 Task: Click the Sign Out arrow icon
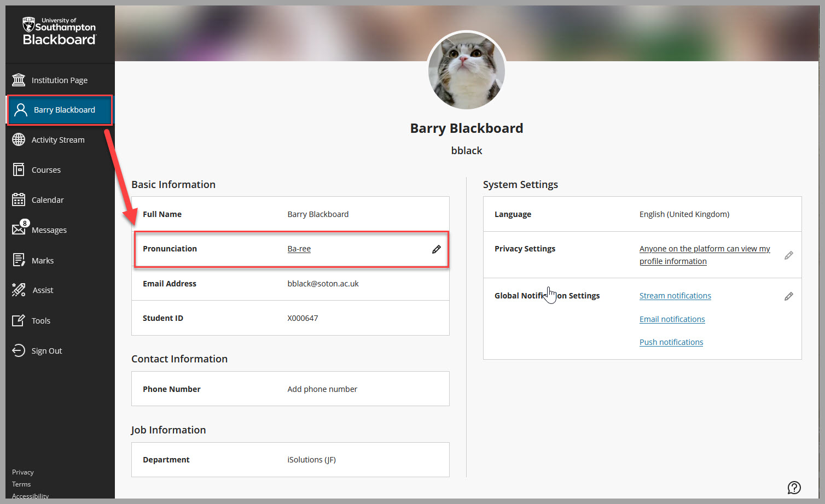click(x=19, y=350)
